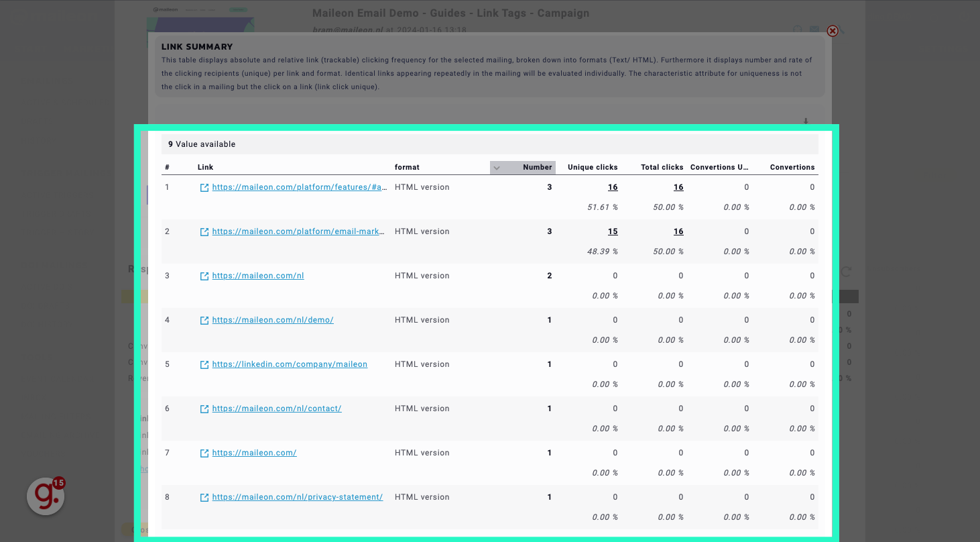This screenshot has width=980, height=542.
Task: Open link https://maileon.com/platform/email-mark...
Action: pyautogui.click(x=298, y=231)
